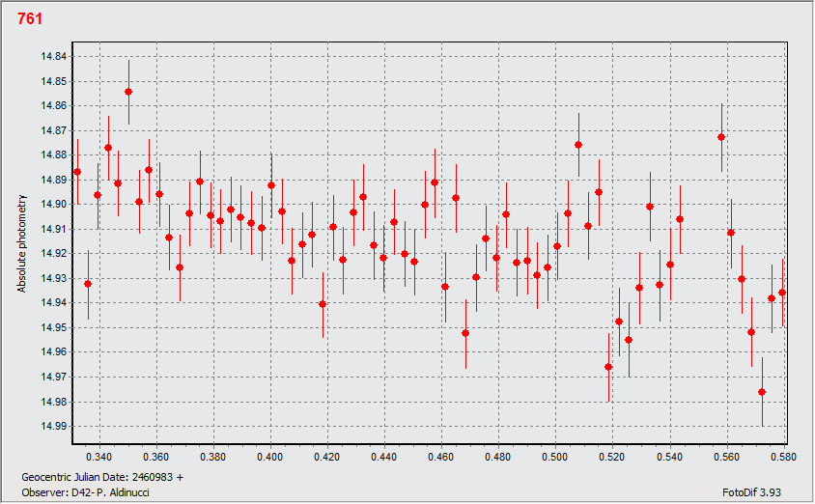Click the 0.460 x-axis tick label
Screen dimensions: 815x504
(x=441, y=455)
